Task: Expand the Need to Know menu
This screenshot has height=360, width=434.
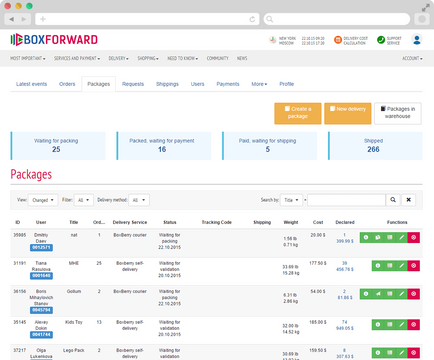Action: [x=182, y=58]
